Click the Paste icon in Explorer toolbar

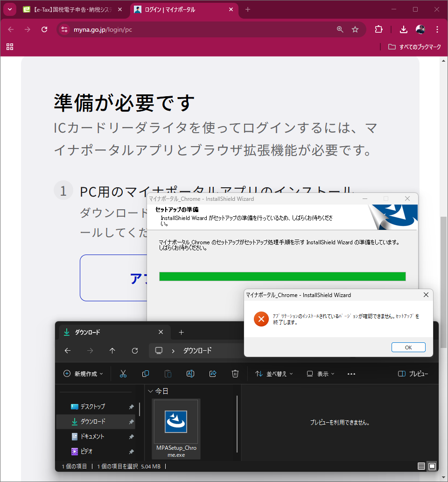[x=168, y=374]
